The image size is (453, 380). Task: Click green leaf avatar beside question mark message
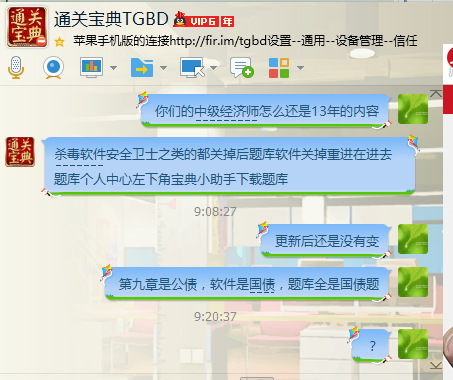413,344
